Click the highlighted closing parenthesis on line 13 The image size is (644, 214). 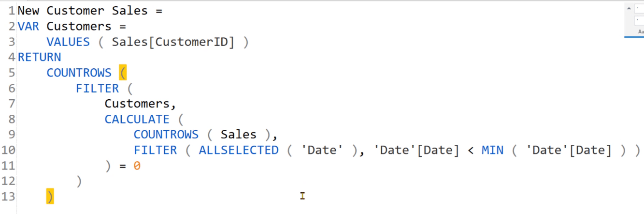tap(50, 197)
